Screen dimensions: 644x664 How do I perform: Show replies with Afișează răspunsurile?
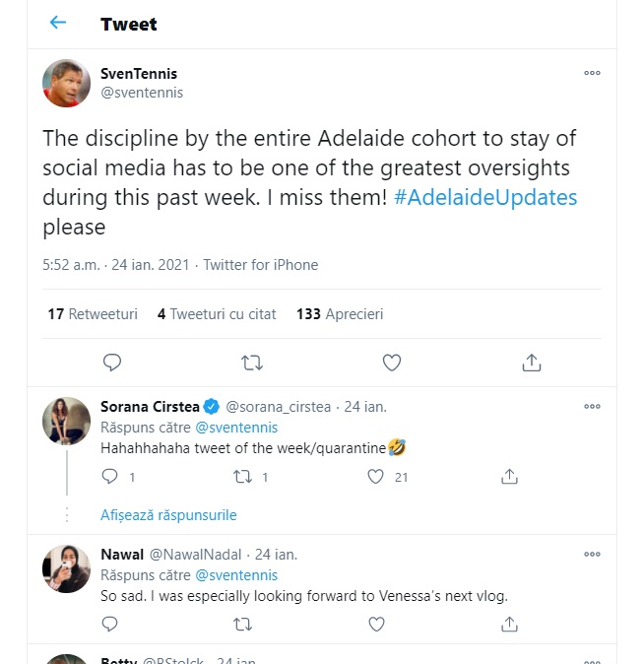pyautogui.click(x=168, y=514)
